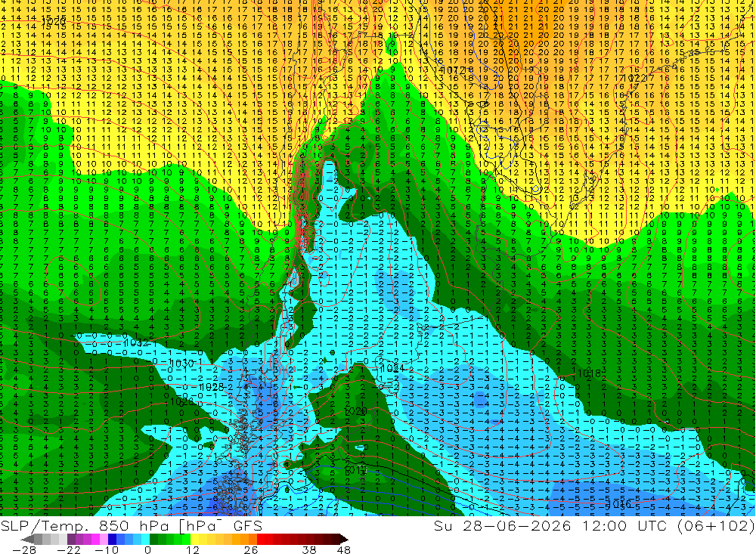Click the 1018 isobar label

tap(589, 373)
